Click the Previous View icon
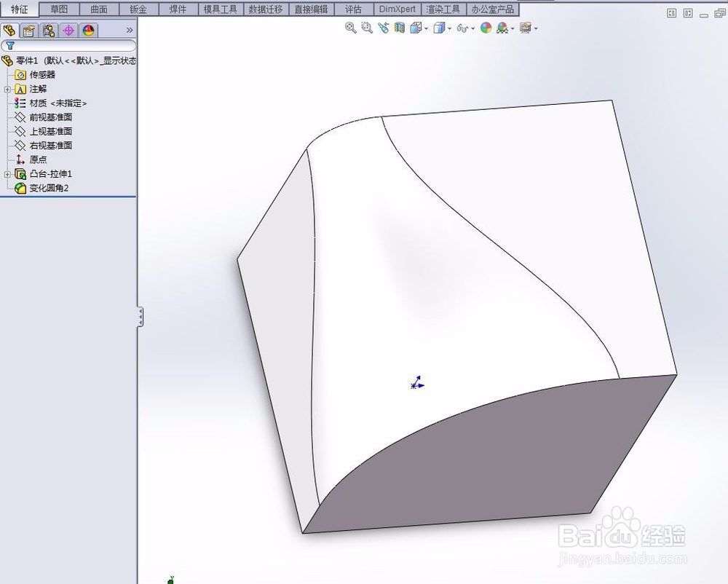Screen dimensions: 728x584 (x=383, y=28)
